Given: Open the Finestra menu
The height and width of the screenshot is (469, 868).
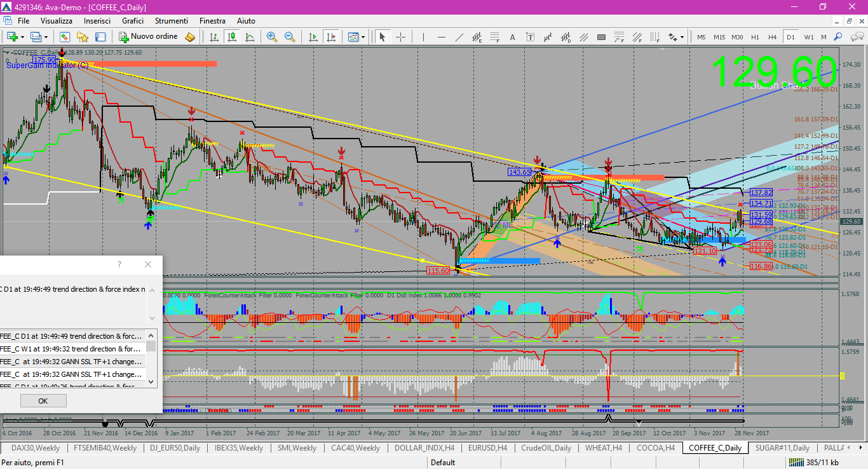Looking at the screenshot, I should [212, 21].
